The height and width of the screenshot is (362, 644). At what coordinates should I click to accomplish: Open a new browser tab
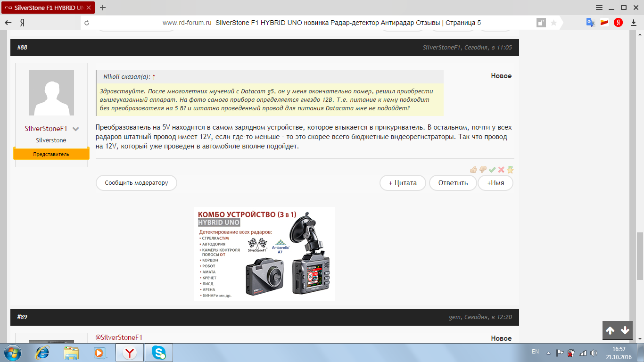pyautogui.click(x=103, y=8)
